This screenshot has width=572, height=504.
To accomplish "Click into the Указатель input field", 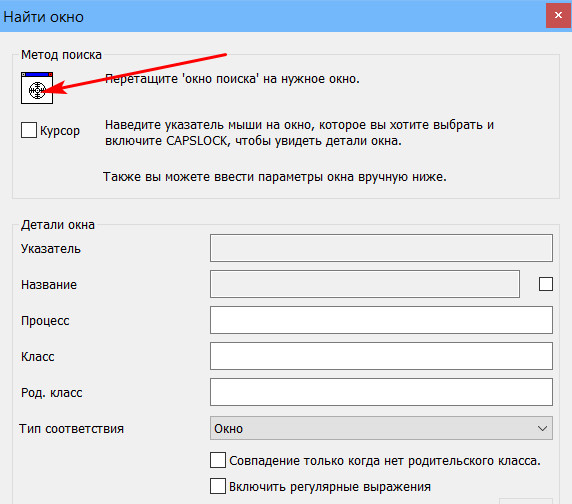I will [x=381, y=248].
